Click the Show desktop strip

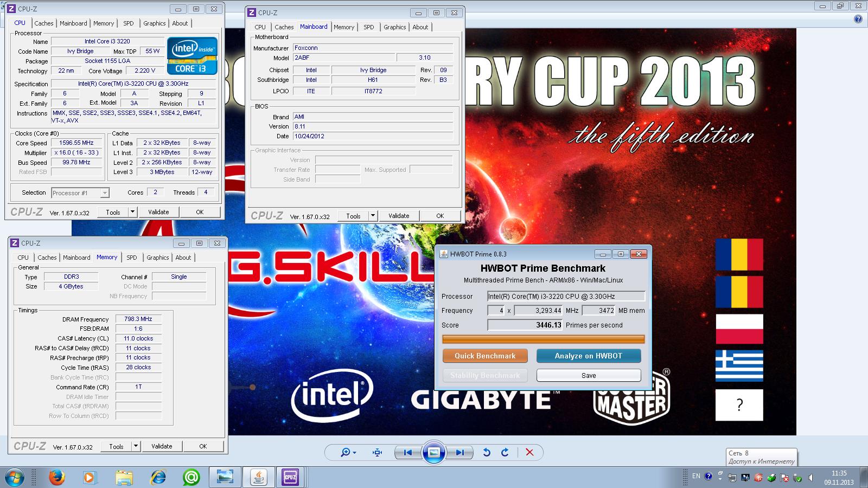864,477
